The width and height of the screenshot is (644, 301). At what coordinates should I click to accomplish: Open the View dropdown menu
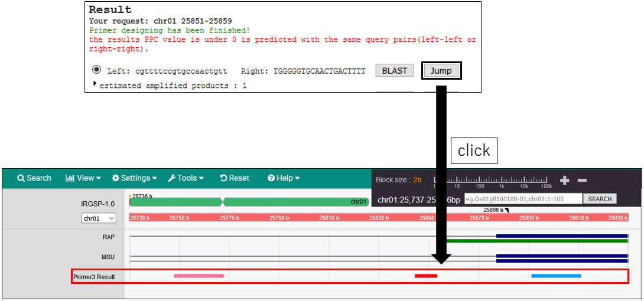pos(83,178)
